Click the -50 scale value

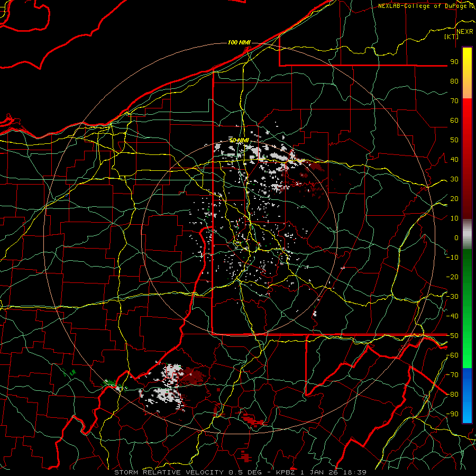pos(452,336)
